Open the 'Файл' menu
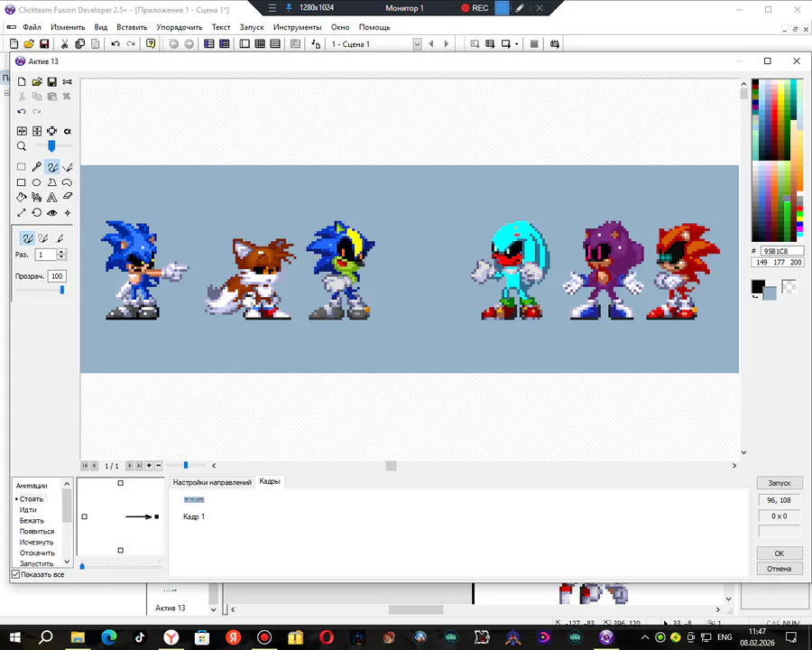 click(x=32, y=27)
